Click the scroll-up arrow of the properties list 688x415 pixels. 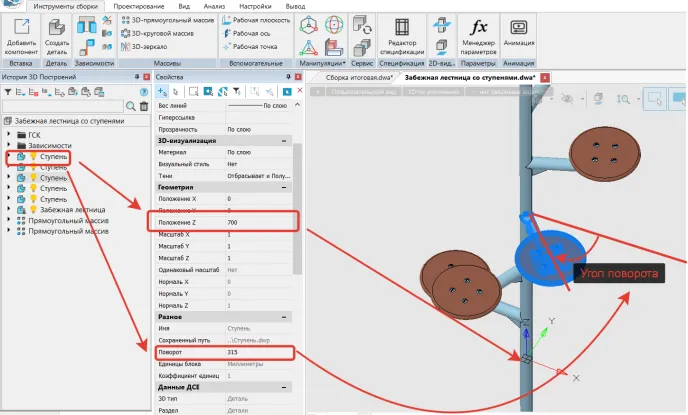click(297, 105)
